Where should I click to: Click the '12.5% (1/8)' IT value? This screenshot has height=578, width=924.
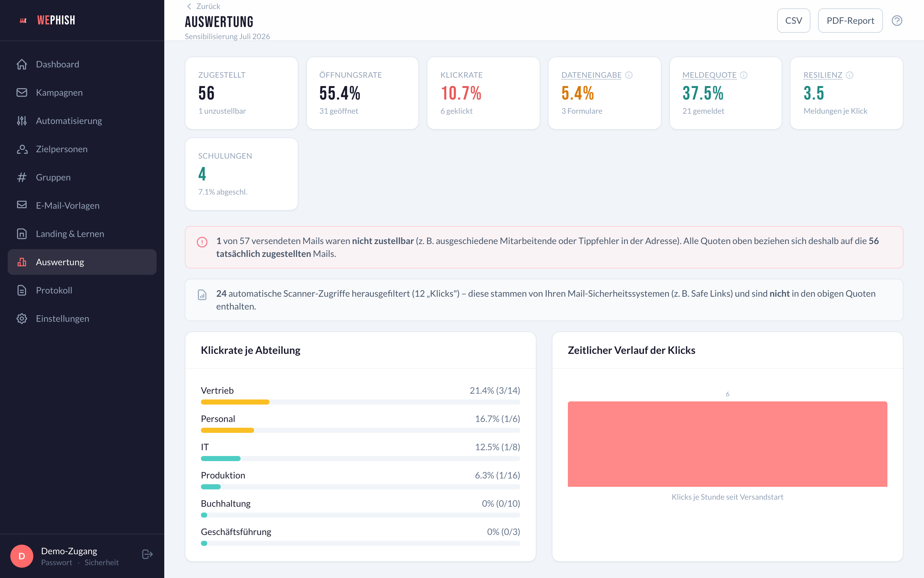(498, 447)
